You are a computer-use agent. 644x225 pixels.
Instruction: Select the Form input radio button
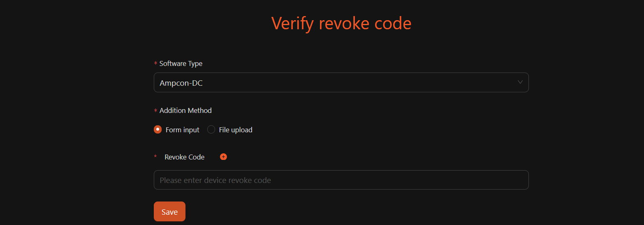pos(158,129)
